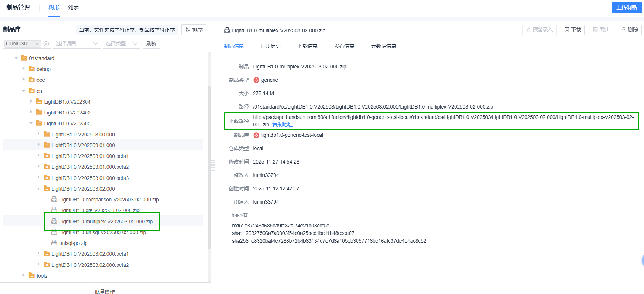Click the 复制地址 link
644x294 pixels.
(283, 125)
